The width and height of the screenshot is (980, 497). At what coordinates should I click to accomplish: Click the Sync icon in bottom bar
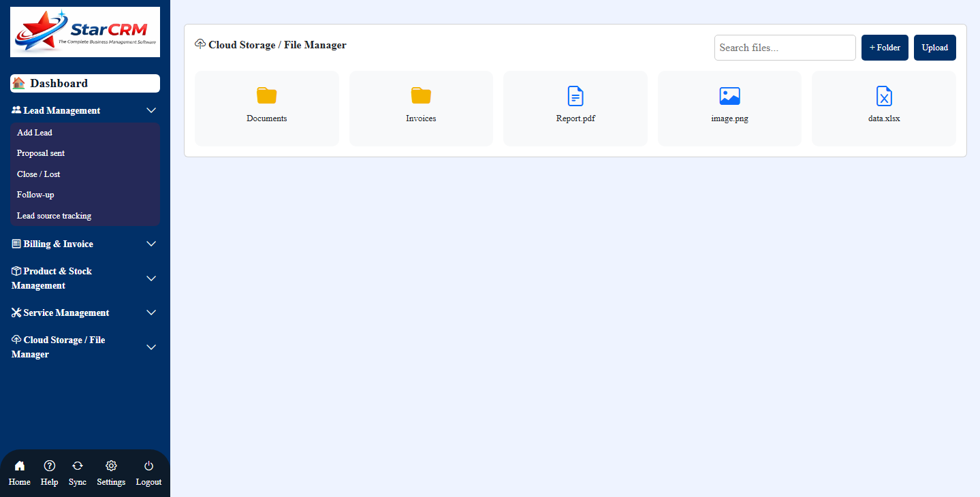coord(77,465)
